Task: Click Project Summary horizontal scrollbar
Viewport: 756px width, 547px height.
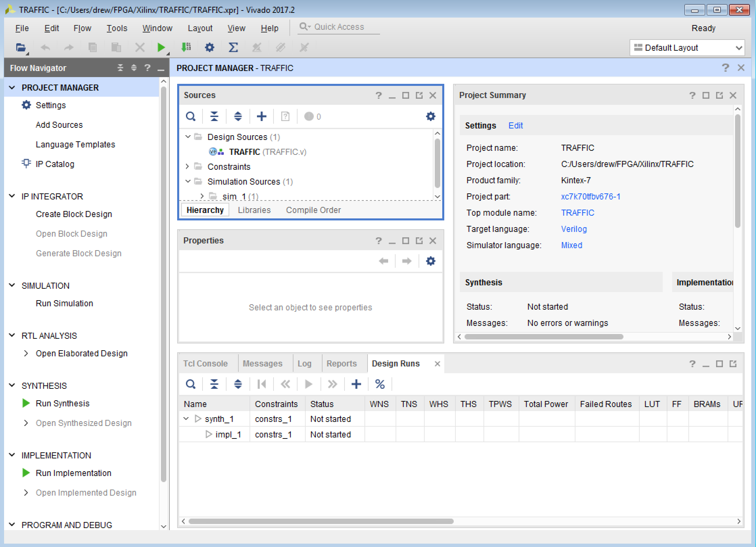Action: point(544,337)
